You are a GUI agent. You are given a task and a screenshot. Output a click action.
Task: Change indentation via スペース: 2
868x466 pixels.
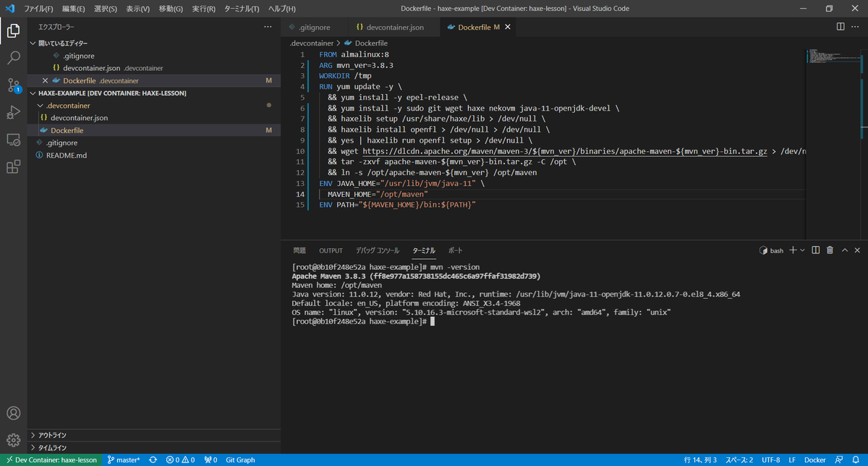coord(739,459)
